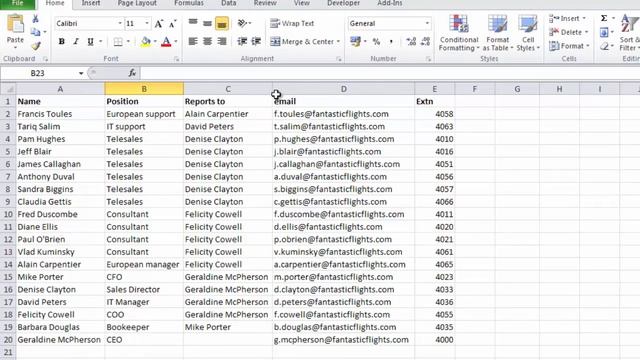640x360 pixels.
Task: Click the Decrease Indent icon
Action: point(242,41)
